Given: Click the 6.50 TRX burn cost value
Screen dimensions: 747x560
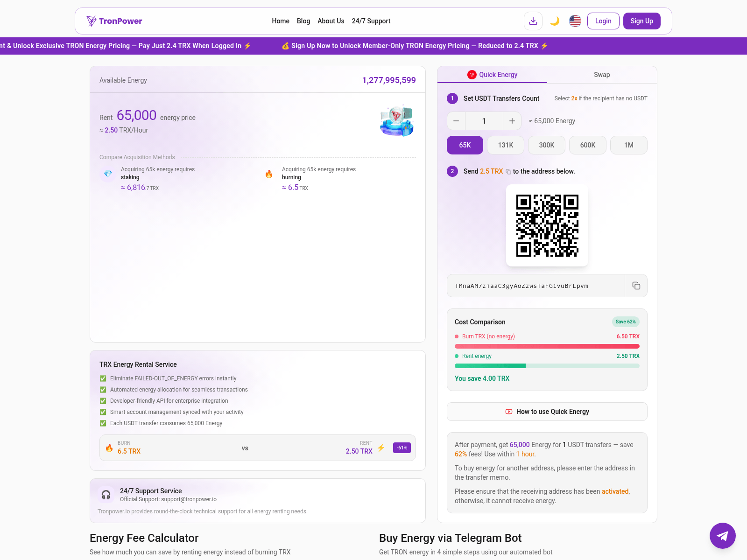Looking at the screenshot, I should point(628,336).
